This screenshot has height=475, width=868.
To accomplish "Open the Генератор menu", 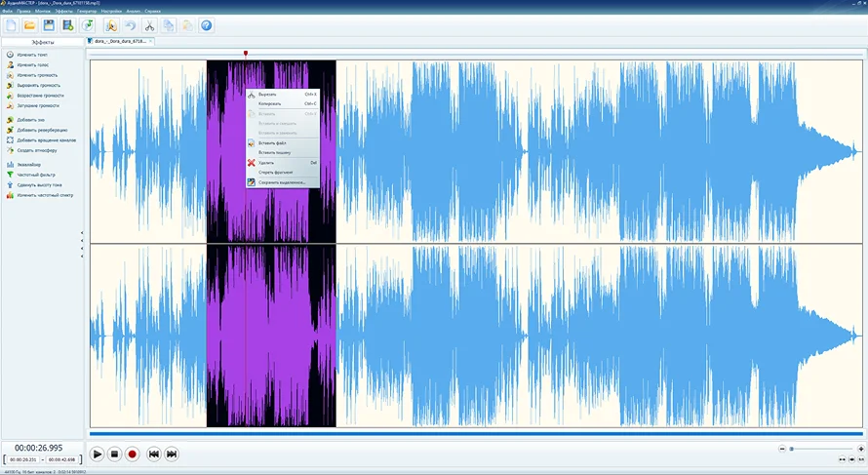I will (x=87, y=11).
